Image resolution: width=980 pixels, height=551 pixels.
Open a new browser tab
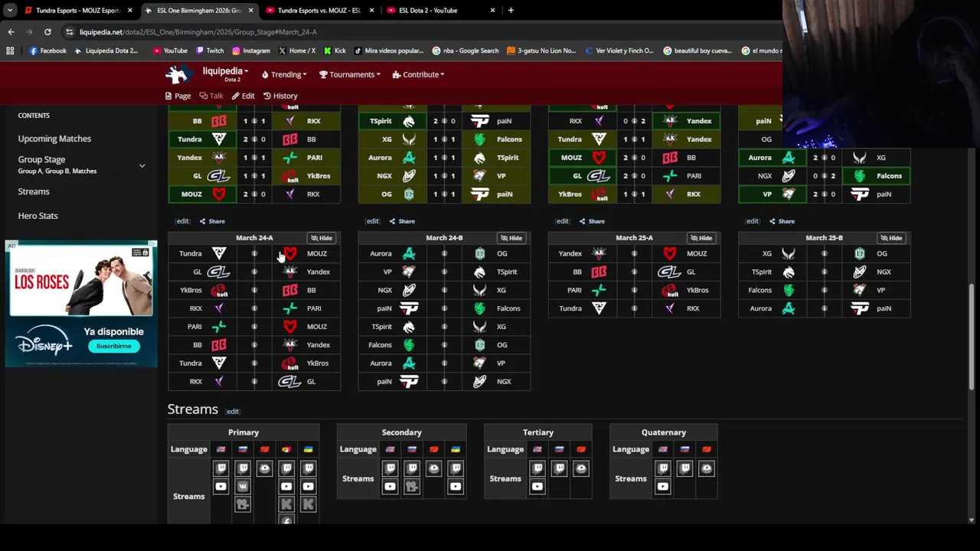511,10
